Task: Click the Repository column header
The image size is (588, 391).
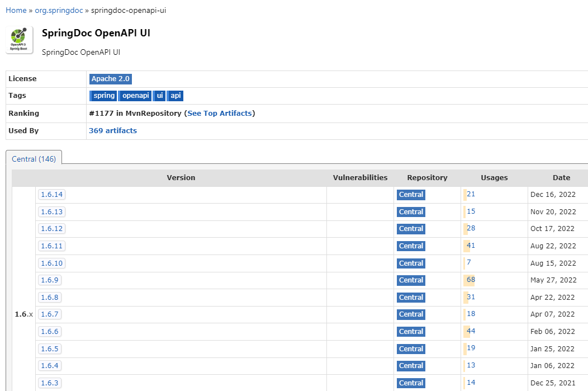Action: pos(427,178)
